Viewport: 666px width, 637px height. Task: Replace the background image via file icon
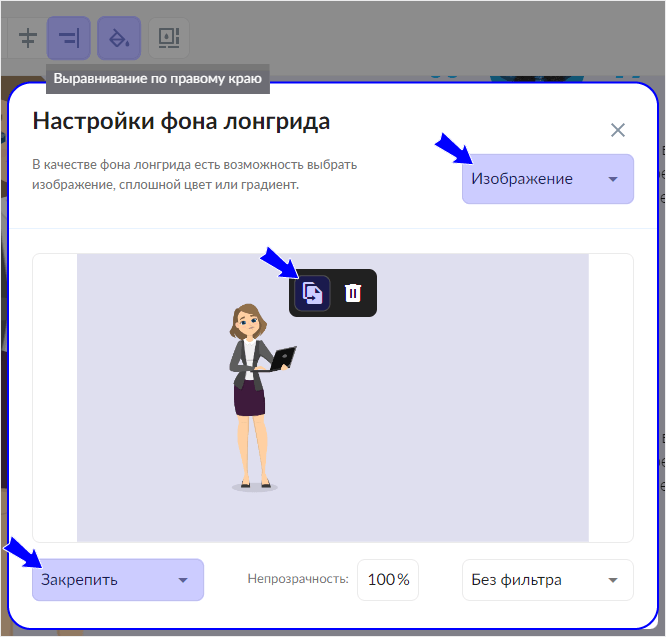pos(312,293)
